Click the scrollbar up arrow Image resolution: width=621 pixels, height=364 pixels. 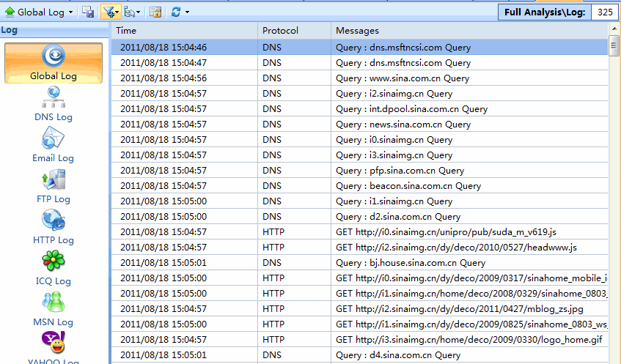pyautogui.click(x=614, y=29)
